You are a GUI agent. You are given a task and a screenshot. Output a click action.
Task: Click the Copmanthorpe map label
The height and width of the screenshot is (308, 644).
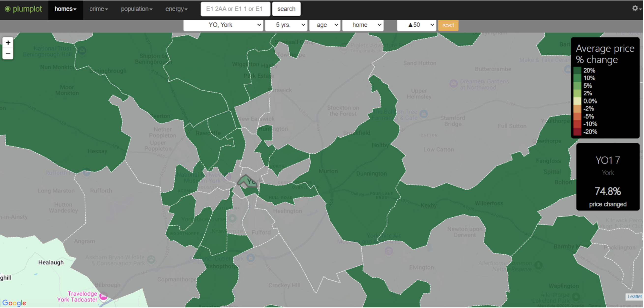pyautogui.click(x=177, y=279)
